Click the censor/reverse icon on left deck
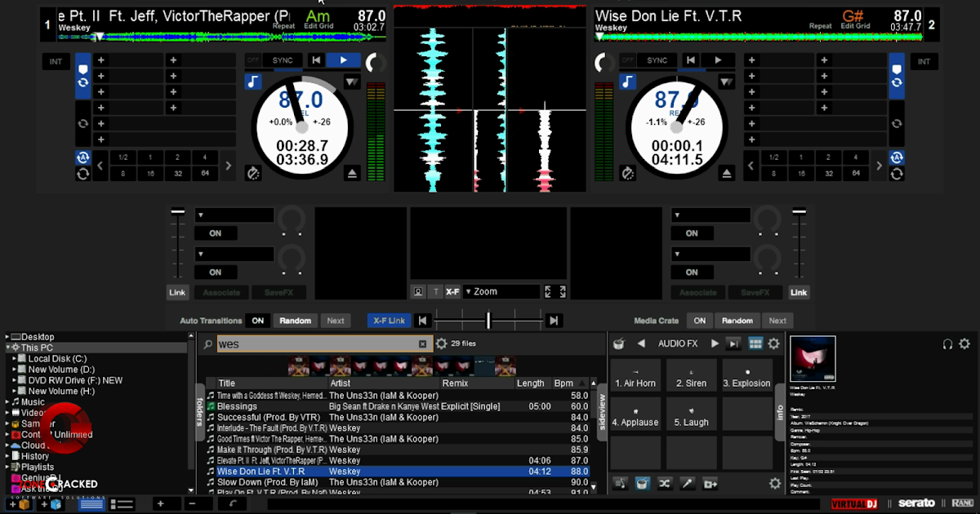This screenshot has height=514, width=980. 253,173
